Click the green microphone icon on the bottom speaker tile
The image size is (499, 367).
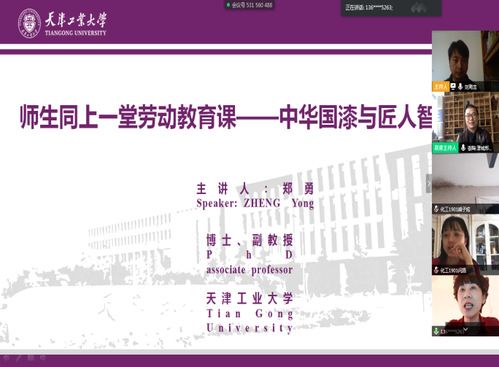pyautogui.click(x=436, y=331)
